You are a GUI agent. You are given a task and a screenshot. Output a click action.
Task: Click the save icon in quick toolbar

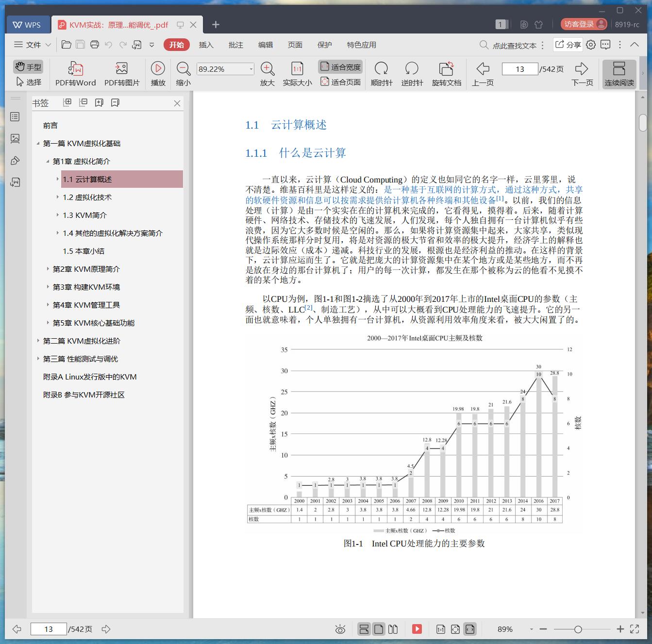coord(81,45)
